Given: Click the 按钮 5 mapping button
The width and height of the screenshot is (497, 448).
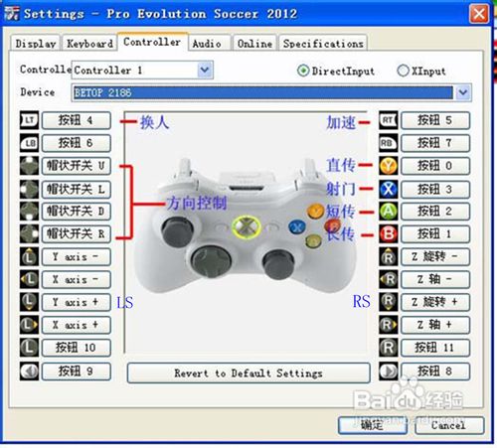Looking at the screenshot, I should coord(435,120).
